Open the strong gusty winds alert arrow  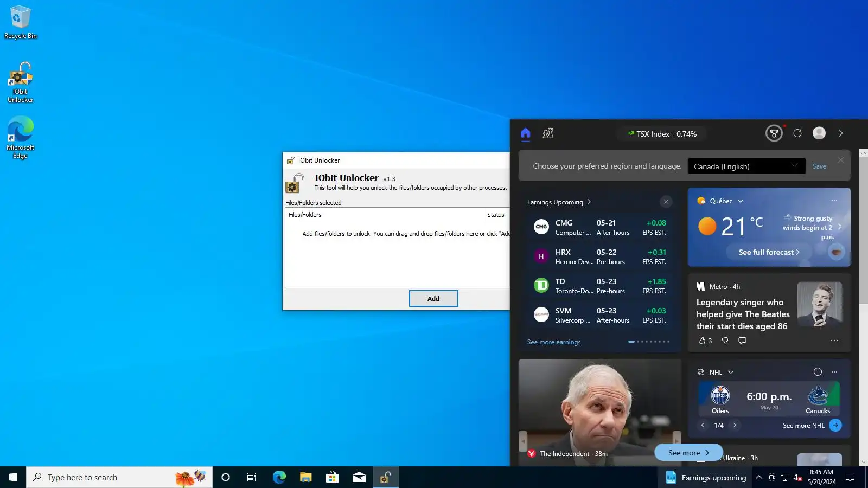[840, 227]
